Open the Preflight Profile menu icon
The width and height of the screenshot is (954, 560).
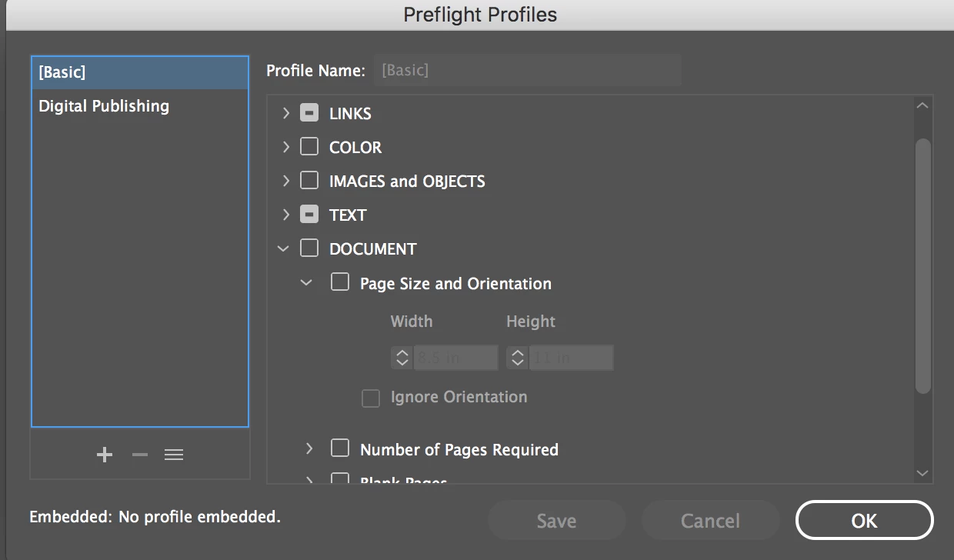pos(174,455)
